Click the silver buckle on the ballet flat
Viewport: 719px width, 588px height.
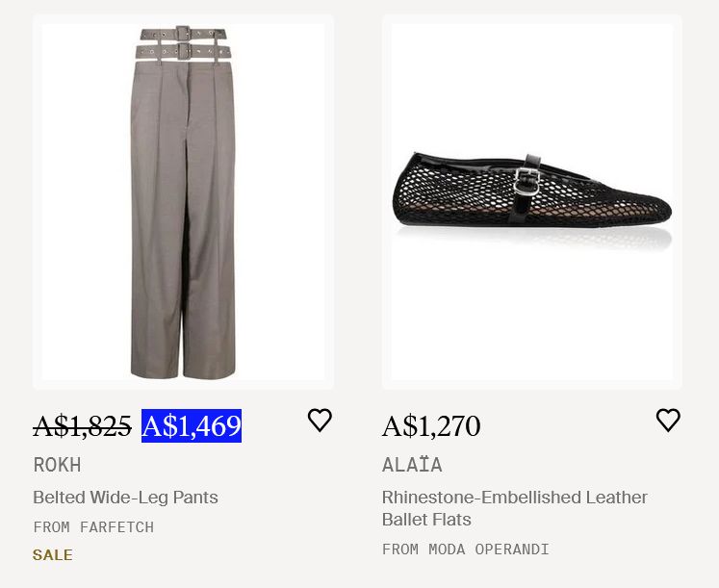[x=525, y=178]
